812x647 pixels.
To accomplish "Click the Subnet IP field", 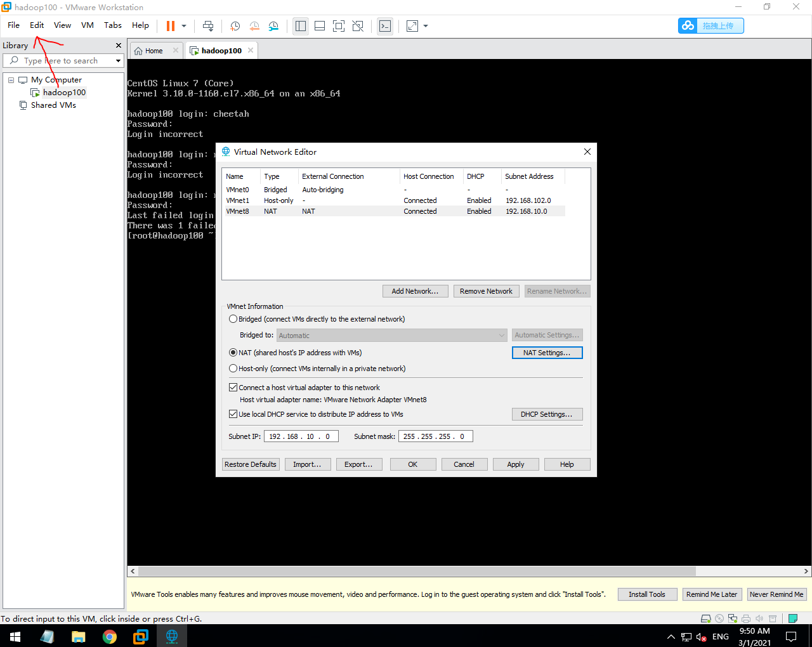I will click(301, 436).
